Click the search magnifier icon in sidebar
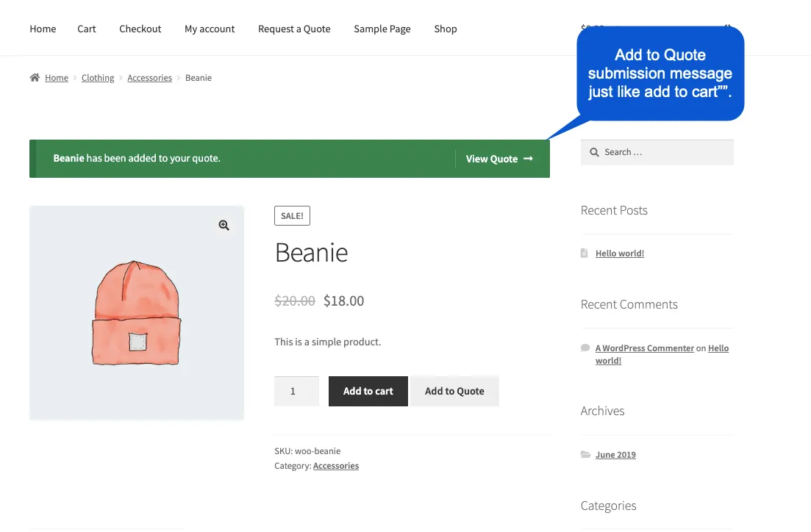 pyautogui.click(x=595, y=152)
